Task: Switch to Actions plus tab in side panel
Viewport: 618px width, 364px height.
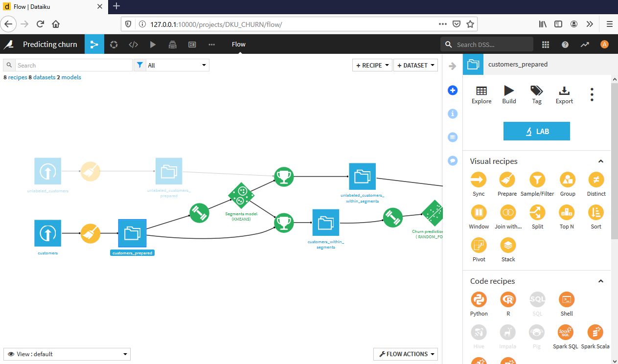Action: pyautogui.click(x=453, y=91)
